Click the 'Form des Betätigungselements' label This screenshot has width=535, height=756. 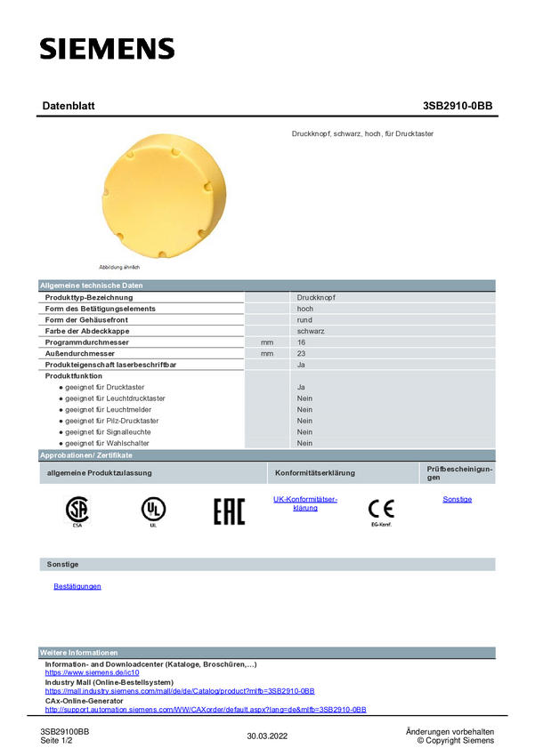(x=101, y=309)
